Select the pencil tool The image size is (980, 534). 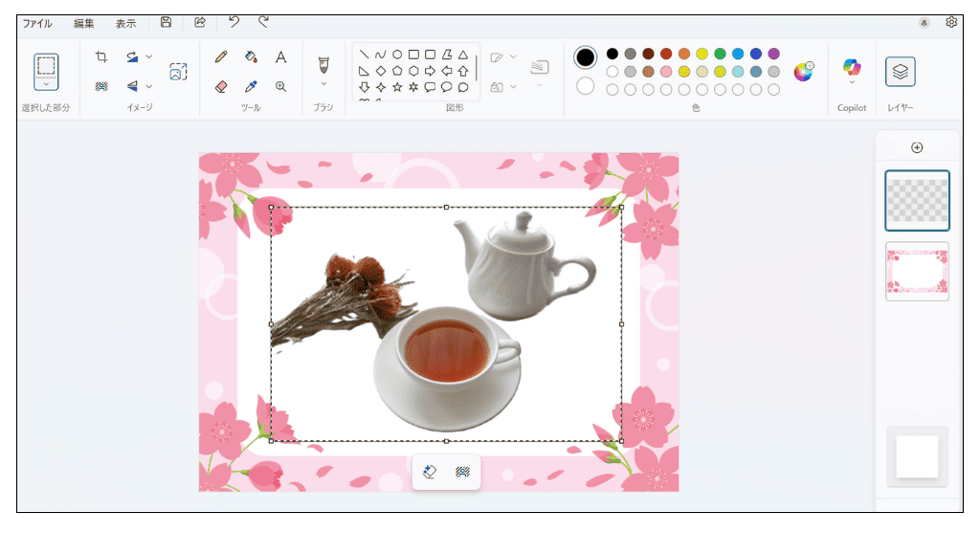[x=221, y=56]
